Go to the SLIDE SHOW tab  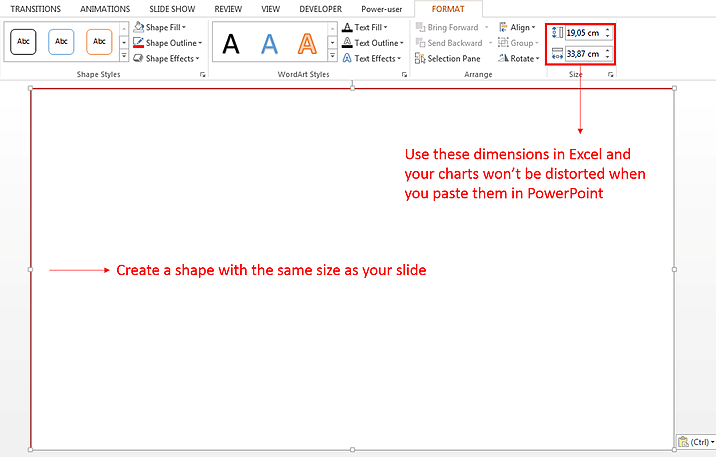[x=172, y=9]
